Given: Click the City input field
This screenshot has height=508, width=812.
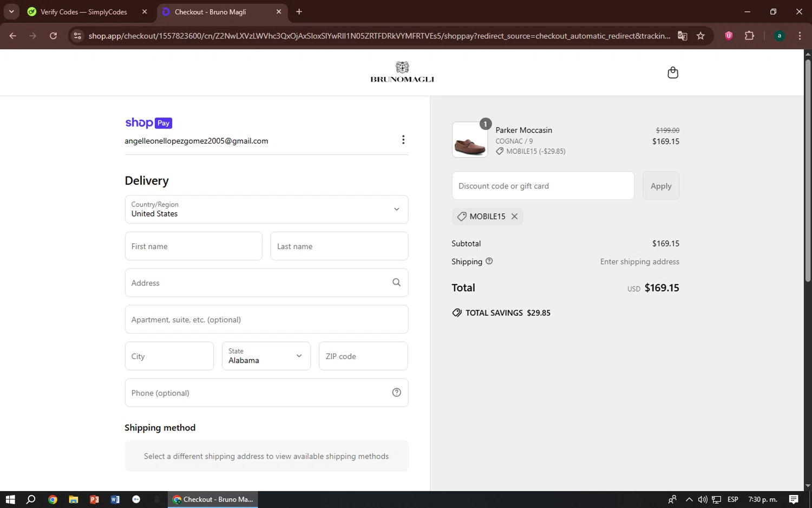Looking at the screenshot, I should coord(169,356).
